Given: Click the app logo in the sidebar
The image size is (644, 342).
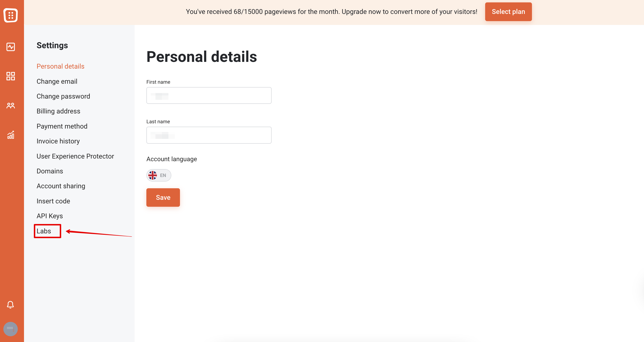Looking at the screenshot, I should pyautogui.click(x=11, y=15).
